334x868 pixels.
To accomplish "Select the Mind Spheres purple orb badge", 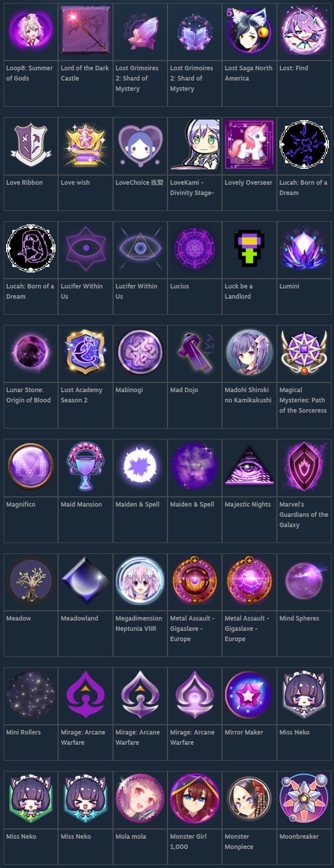I will (x=304, y=580).
